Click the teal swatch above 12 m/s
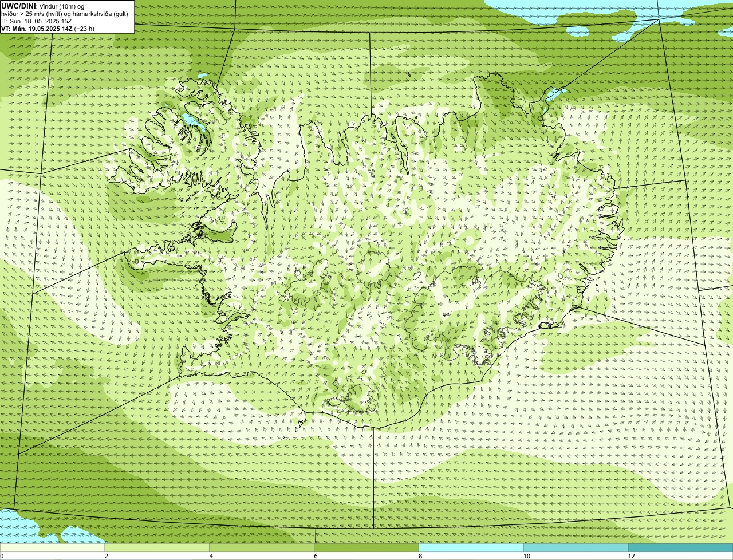733x560 pixels. (680, 548)
